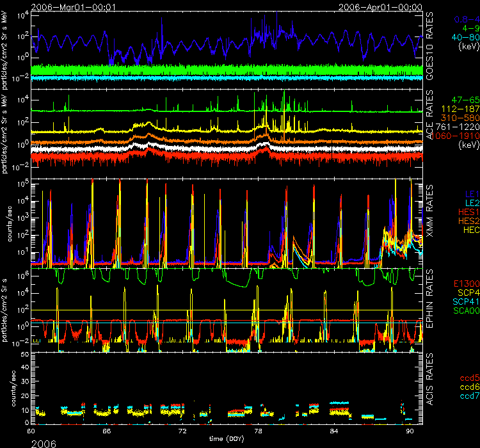Select the yellow 112-187 legend entry
Viewport: 480px width, 448px height.
tap(460, 110)
